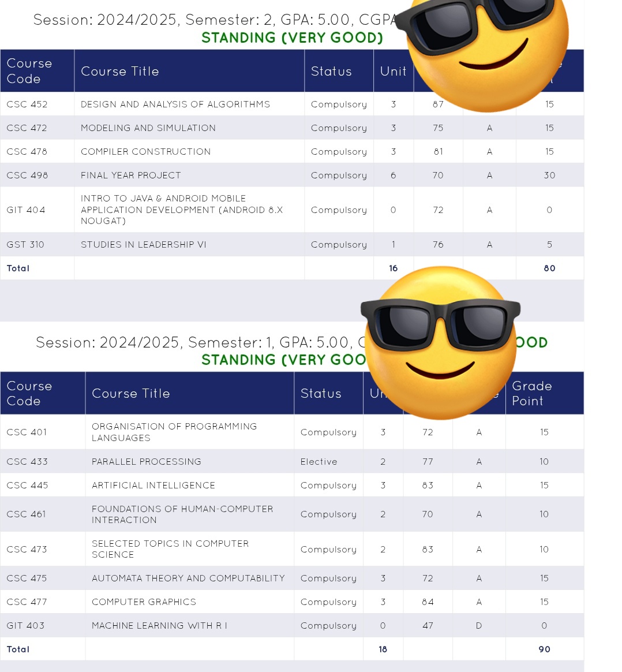The width and height of the screenshot is (622, 672).
Task: Click the title ARTIFICIAL INTELLIGENCE
Action: (x=153, y=485)
